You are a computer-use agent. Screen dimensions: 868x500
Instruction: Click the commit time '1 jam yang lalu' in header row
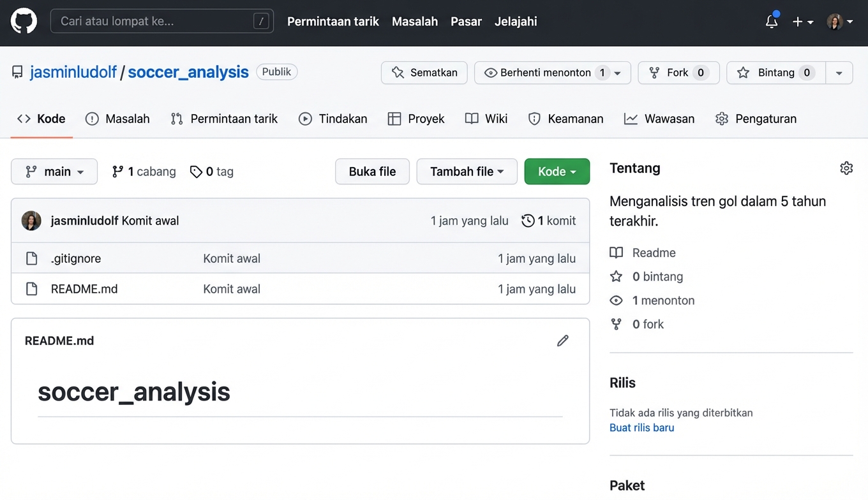coord(469,221)
